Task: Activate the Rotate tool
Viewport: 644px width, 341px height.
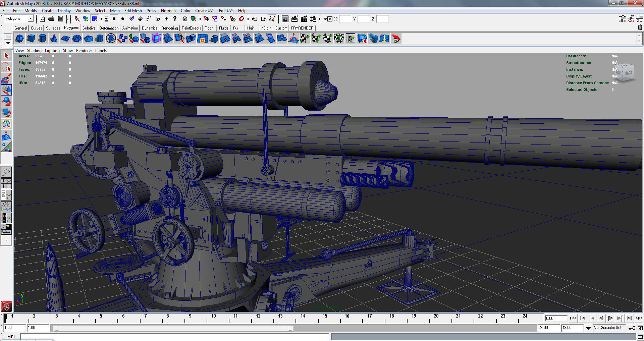Action: tap(6, 102)
